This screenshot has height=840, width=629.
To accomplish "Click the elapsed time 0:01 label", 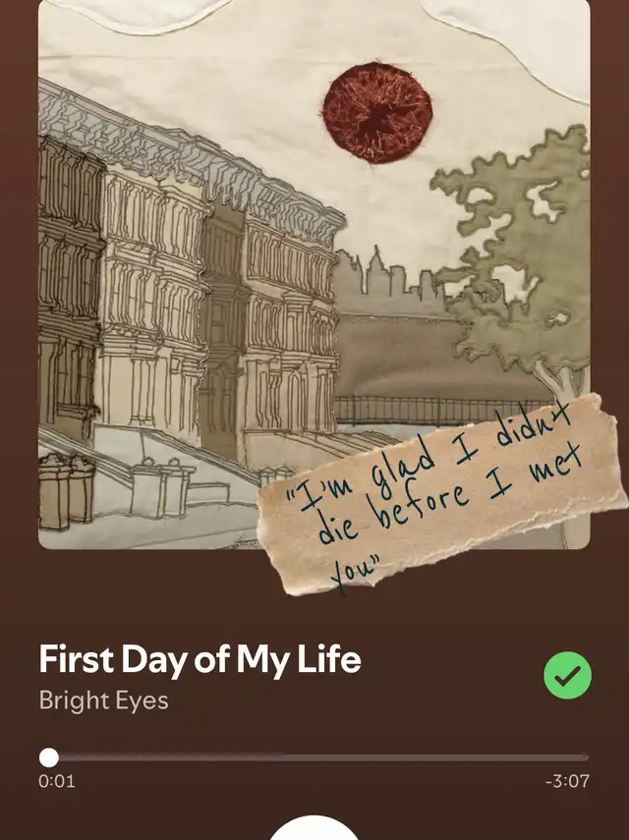I will pos(57,781).
